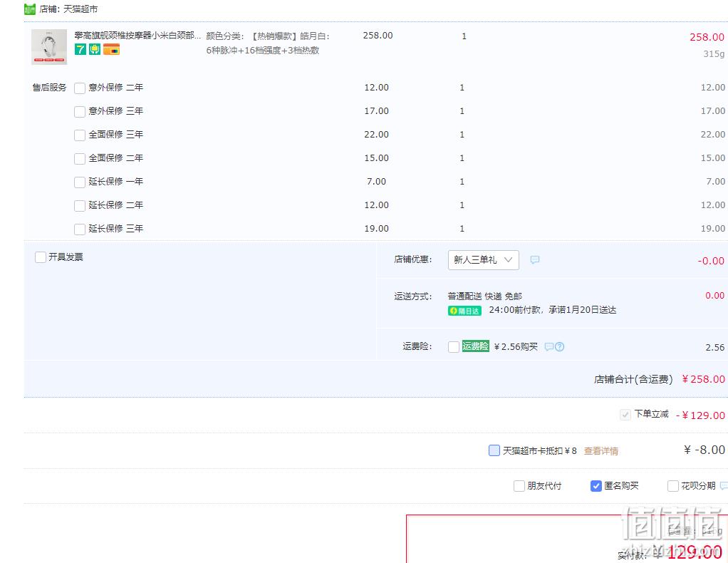Check 全面保修 三年 warranty option
728x563 pixels.
[80, 135]
